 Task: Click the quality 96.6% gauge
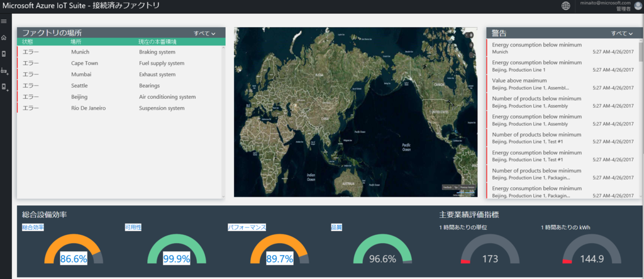tap(383, 249)
